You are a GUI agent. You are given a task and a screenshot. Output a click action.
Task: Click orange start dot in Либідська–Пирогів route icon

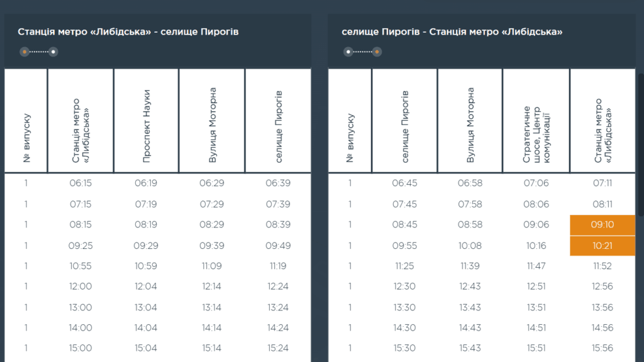coord(24,52)
